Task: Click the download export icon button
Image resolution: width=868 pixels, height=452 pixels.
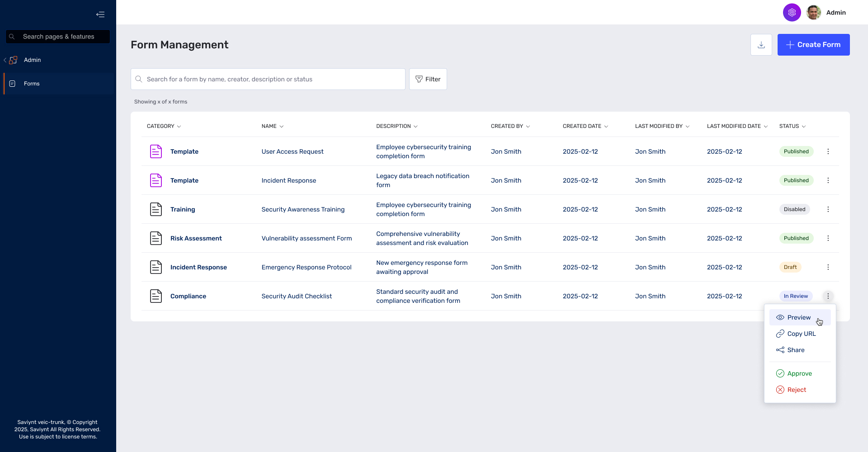Action: tap(761, 45)
